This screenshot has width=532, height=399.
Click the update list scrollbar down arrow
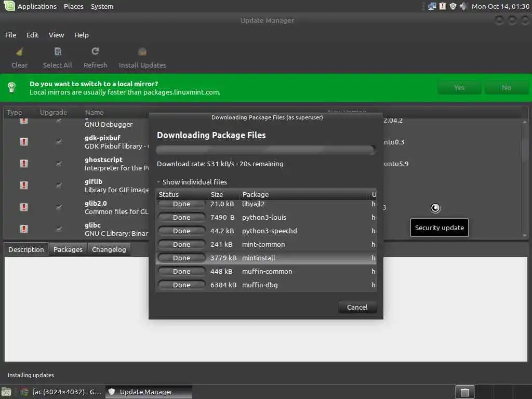[525, 235]
